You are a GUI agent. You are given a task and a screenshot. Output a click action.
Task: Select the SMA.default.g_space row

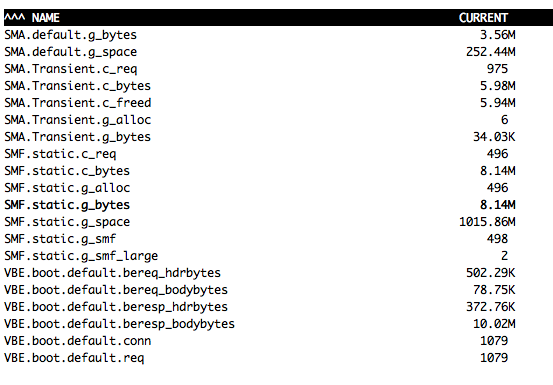pos(278,52)
